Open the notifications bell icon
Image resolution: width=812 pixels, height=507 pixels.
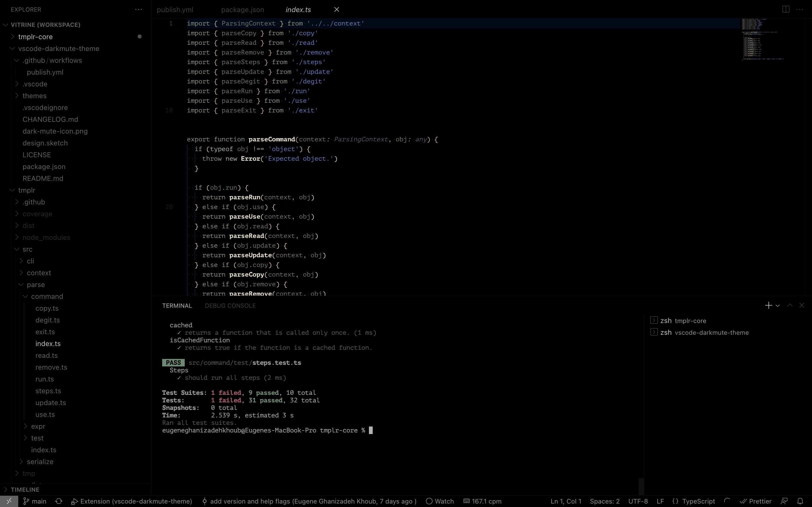point(800,501)
